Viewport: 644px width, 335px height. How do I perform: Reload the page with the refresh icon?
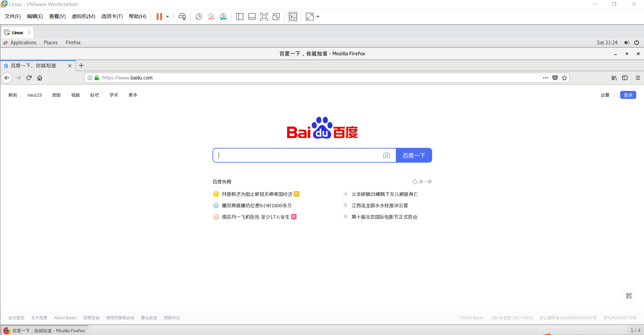pyautogui.click(x=29, y=78)
